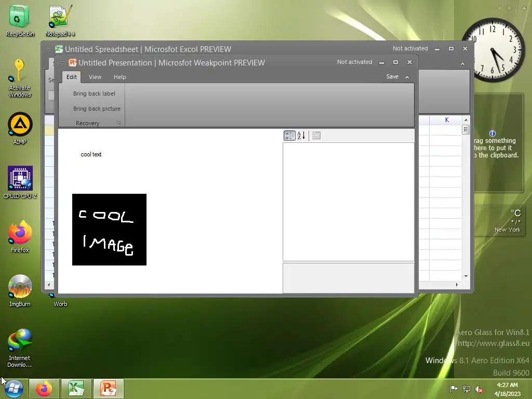Switch to Firefox in the taskbar
This screenshot has height=399, width=532.
44,389
